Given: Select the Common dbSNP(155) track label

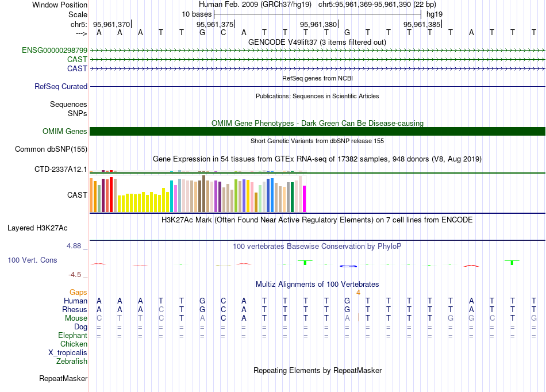Looking at the screenshot, I should pos(51,149).
